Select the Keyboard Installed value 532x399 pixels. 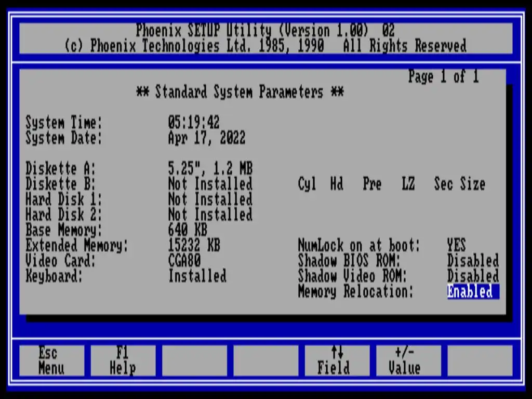tap(197, 276)
